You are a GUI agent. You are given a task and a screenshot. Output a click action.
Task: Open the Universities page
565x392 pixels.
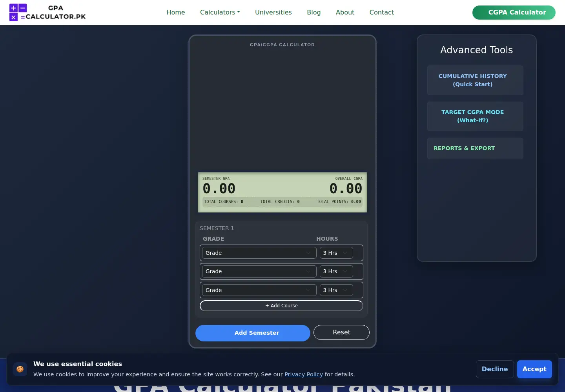[x=273, y=12]
